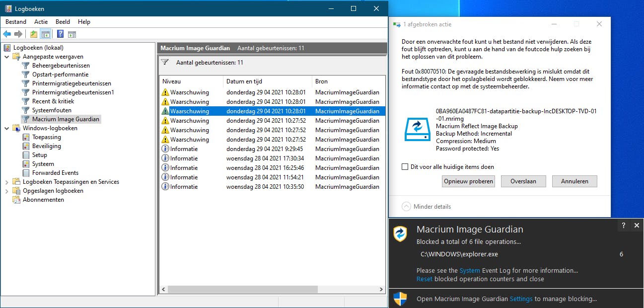Viewport: 644px width, 308px height.
Task: Sort by the Niveau column header
Action: click(x=191, y=81)
